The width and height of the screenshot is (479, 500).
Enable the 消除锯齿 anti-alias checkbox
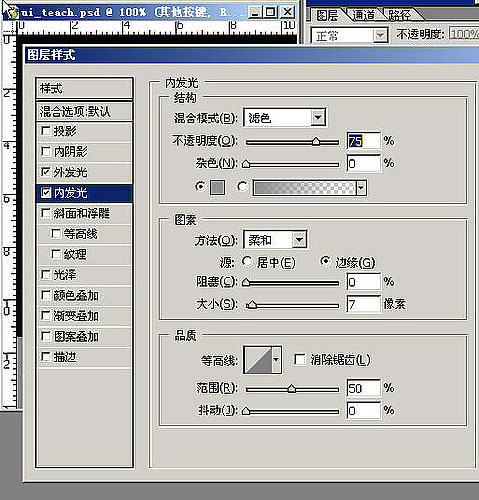tap(300, 360)
